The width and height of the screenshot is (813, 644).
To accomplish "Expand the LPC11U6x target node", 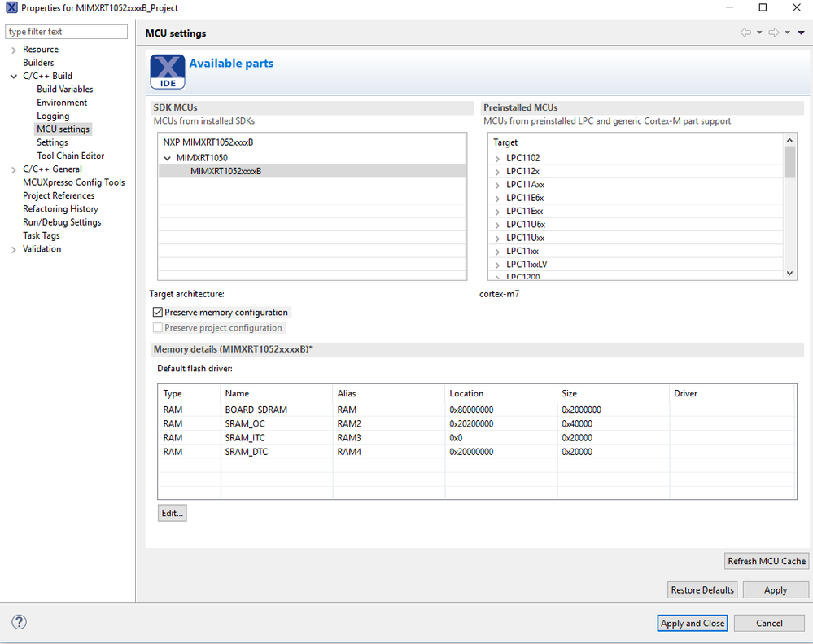I will pyautogui.click(x=497, y=225).
